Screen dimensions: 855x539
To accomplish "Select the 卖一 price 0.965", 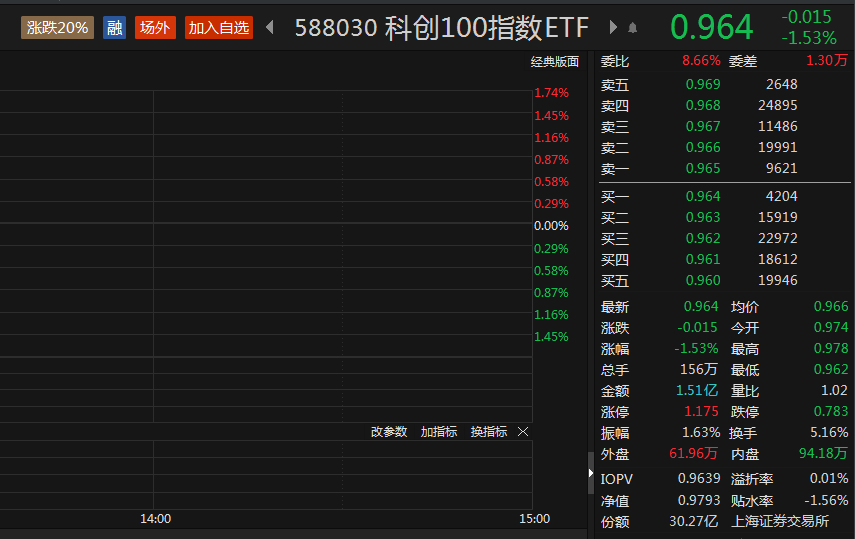I will pos(702,168).
